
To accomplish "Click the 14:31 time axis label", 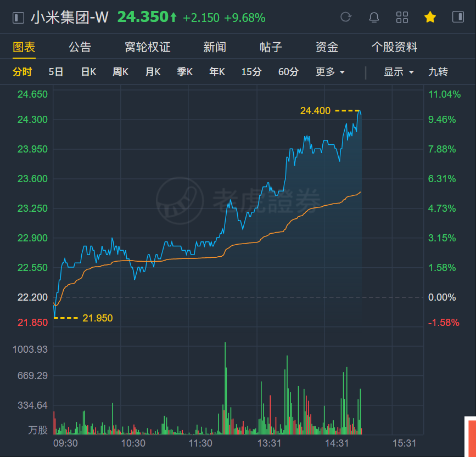I will click(x=337, y=443).
